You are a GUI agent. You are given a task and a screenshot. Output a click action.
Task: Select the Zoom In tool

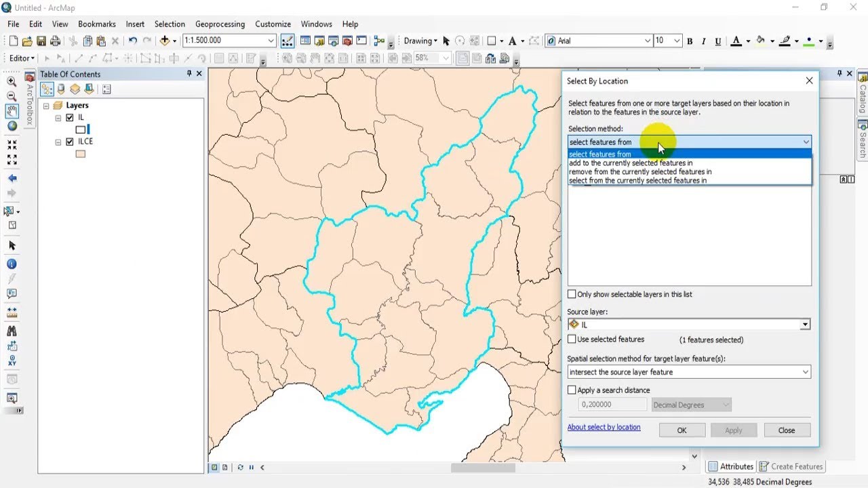point(12,81)
